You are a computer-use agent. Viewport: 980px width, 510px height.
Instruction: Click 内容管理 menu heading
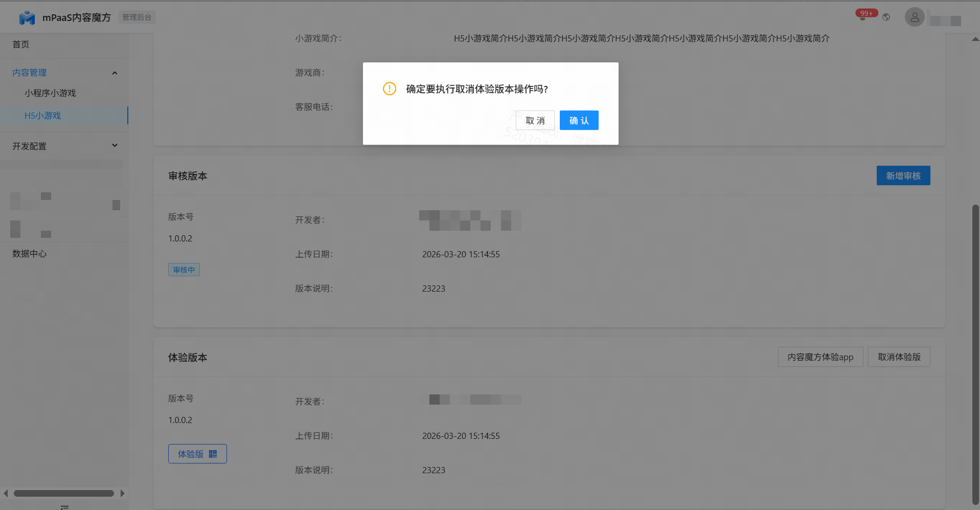point(30,73)
